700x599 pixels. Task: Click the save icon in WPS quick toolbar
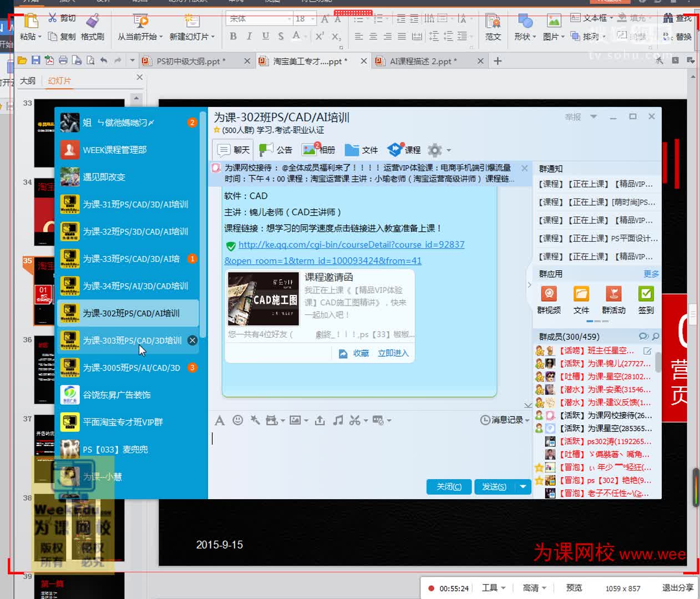coord(35,60)
